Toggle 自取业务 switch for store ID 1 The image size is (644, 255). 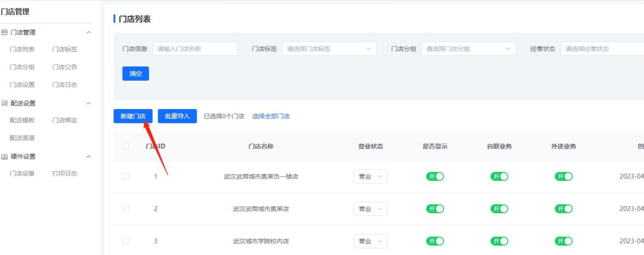tap(499, 177)
